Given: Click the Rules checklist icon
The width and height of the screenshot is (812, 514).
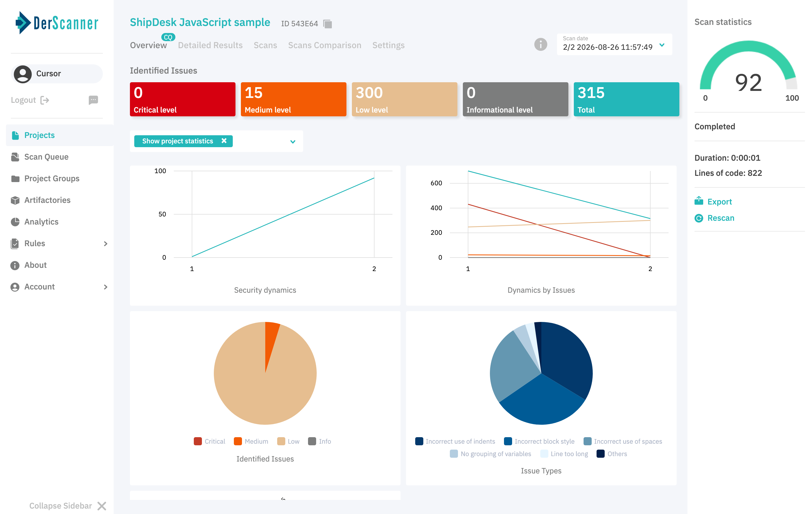Looking at the screenshot, I should [15, 243].
